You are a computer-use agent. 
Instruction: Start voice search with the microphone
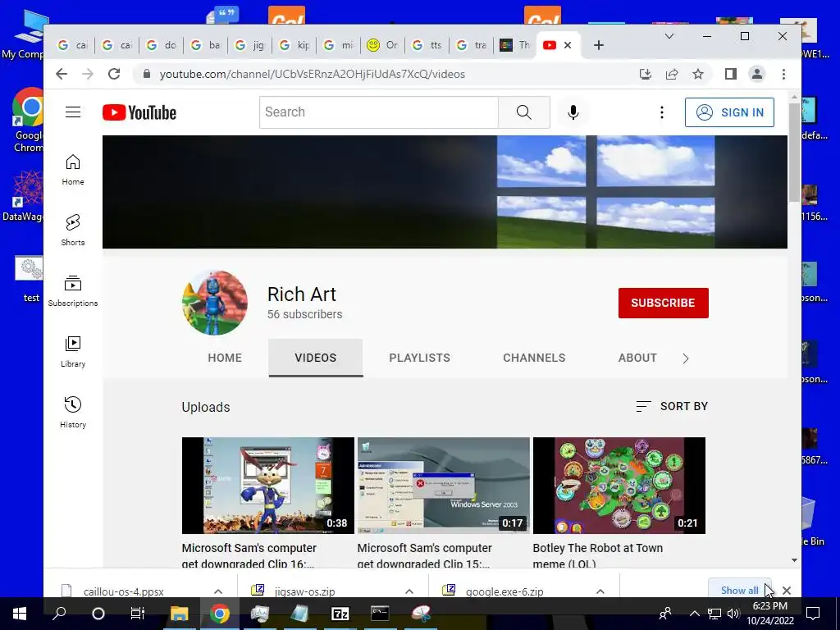[x=573, y=112]
